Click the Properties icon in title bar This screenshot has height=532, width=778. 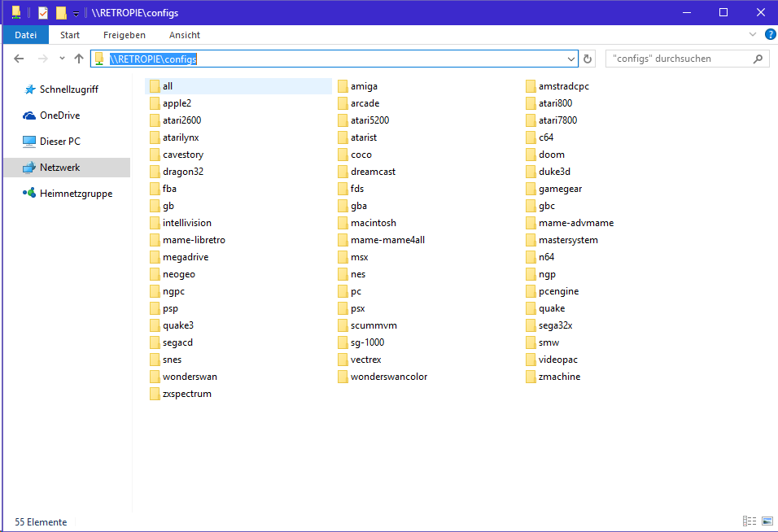pos(43,13)
